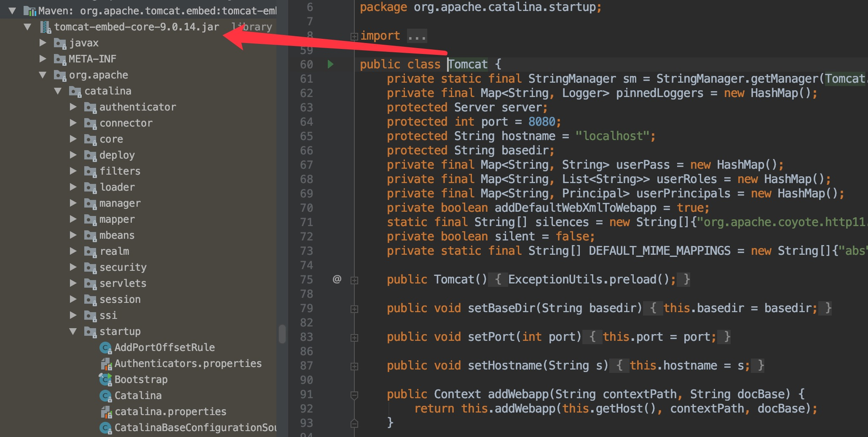The image size is (868, 437).
Task: Unfold the setHostname method body
Action: [x=354, y=367]
